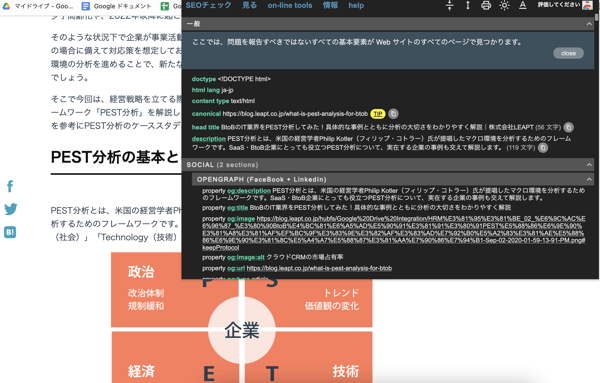Toggle light/dark theme via sun icon
Viewport: 600px width, 383px height.
point(504,5)
